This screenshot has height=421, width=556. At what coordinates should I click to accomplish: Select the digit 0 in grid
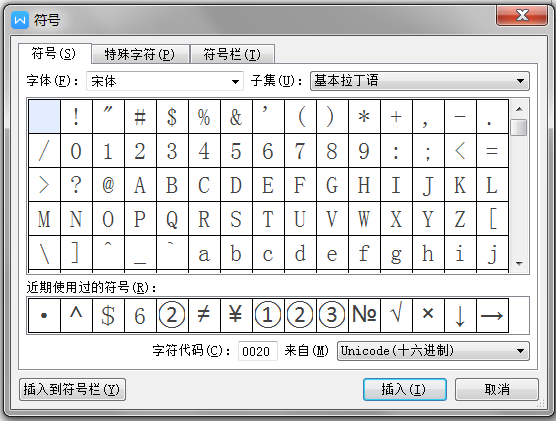(x=77, y=151)
